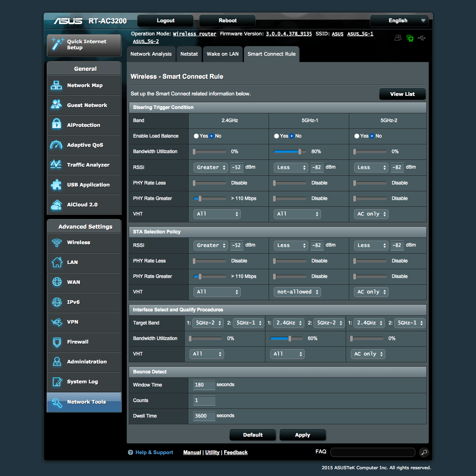Screen dimensions: 476x476
Task: Open Adaptive QoS gauge icon
Action: tap(56, 145)
